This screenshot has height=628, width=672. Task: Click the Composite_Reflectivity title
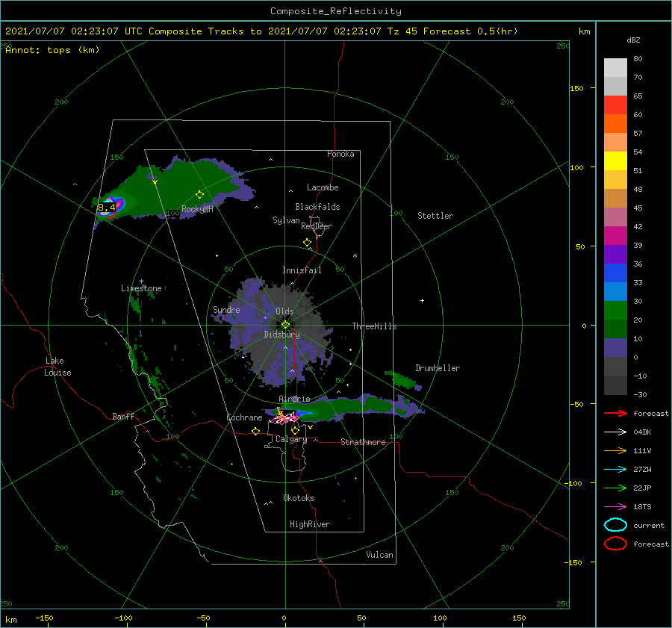[x=336, y=11]
